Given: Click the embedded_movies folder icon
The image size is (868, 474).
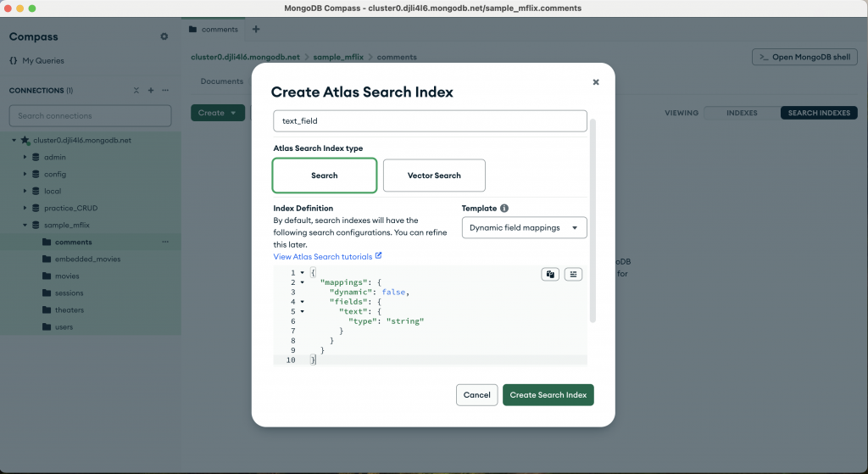Looking at the screenshot, I should (x=47, y=259).
